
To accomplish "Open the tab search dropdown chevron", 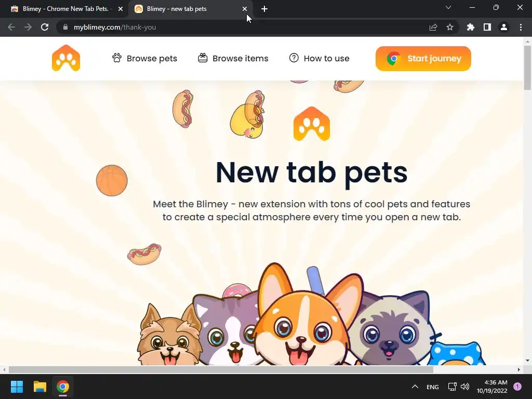I will click(448, 7).
